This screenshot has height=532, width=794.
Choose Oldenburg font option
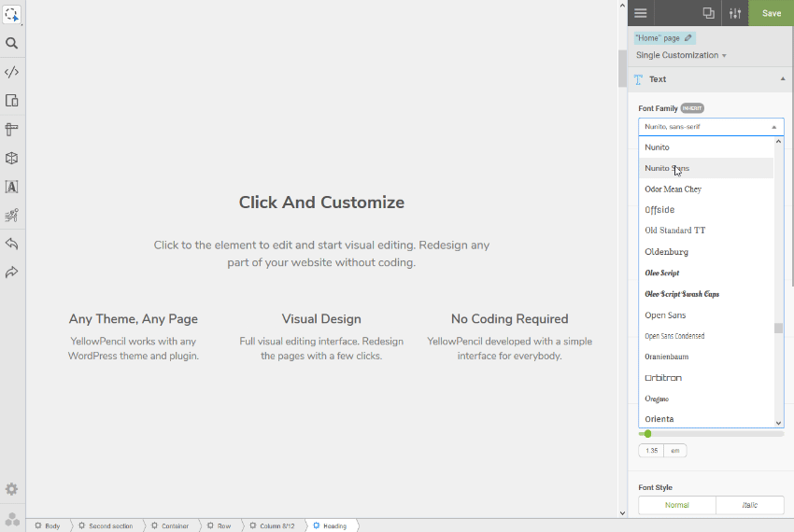coord(706,252)
